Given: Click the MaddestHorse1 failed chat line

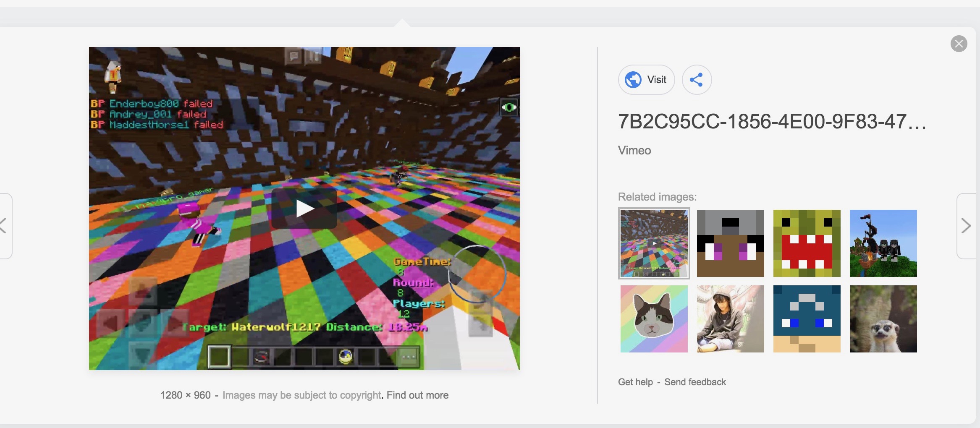Looking at the screenshot, I should (x=157, y=125).
